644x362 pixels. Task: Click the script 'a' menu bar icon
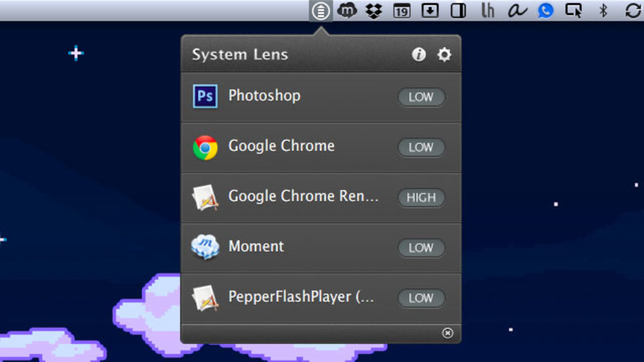517,11
